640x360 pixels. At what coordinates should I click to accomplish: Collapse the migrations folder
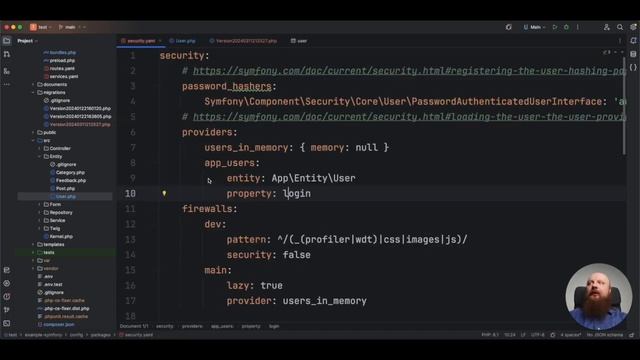click(x=33, y=93)
